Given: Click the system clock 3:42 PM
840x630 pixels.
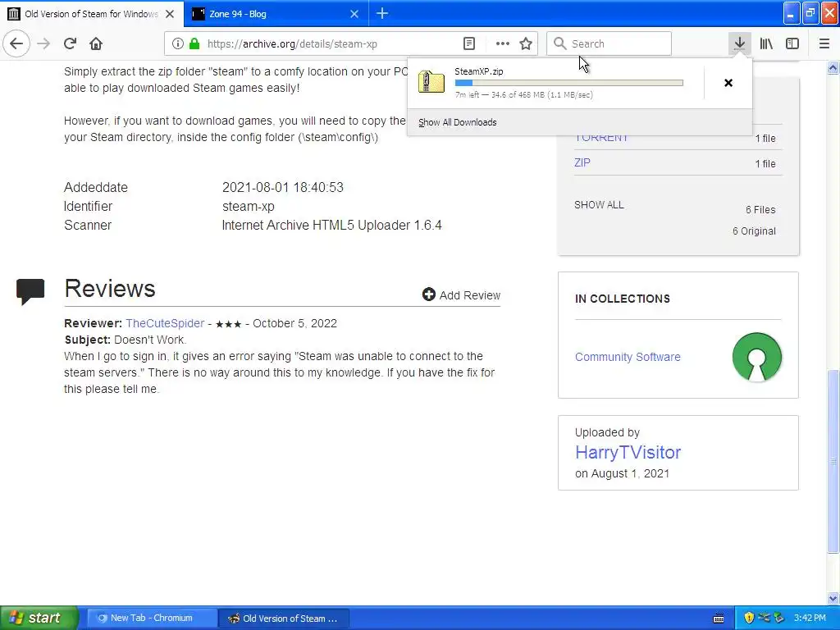Looking at the screenshot, I should click(810, 618).
